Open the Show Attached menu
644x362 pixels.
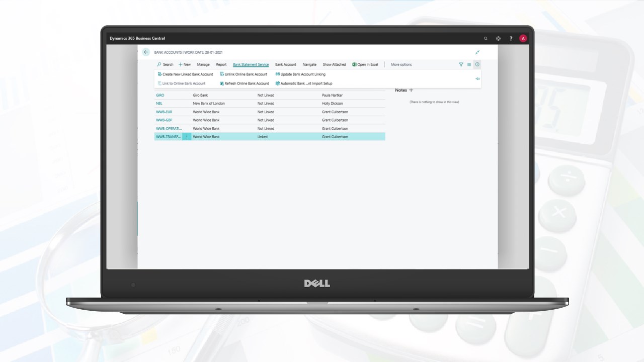(x=334, y=64)
